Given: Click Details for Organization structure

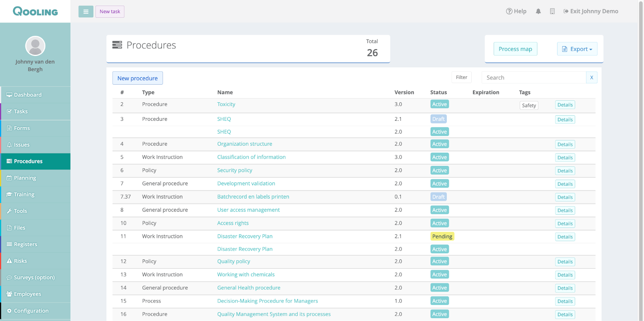Looking at the screenshot, I should coord(565,145).
